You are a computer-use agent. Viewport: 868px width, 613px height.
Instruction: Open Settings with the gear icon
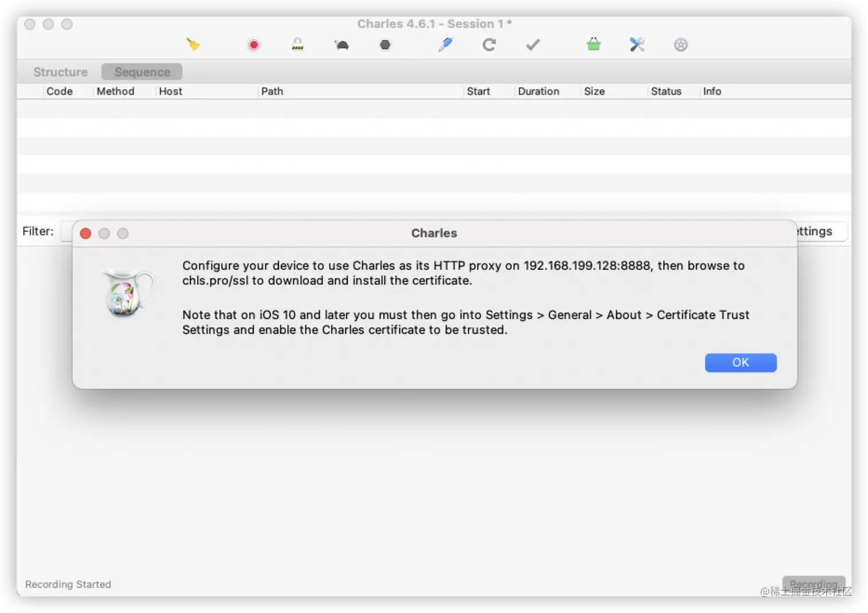(681, 45)
